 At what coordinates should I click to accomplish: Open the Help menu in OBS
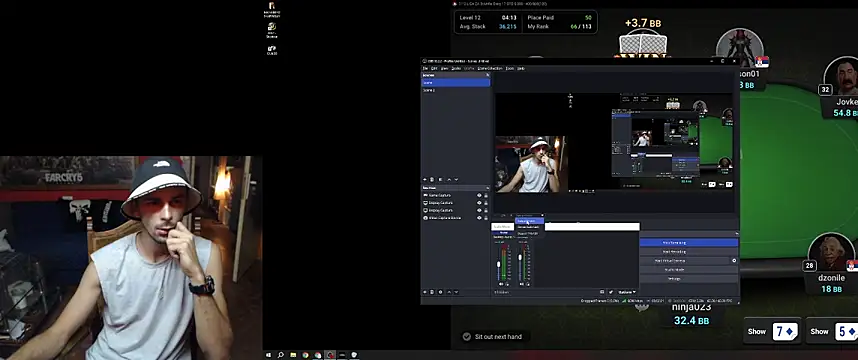click(x=521, y=68)
